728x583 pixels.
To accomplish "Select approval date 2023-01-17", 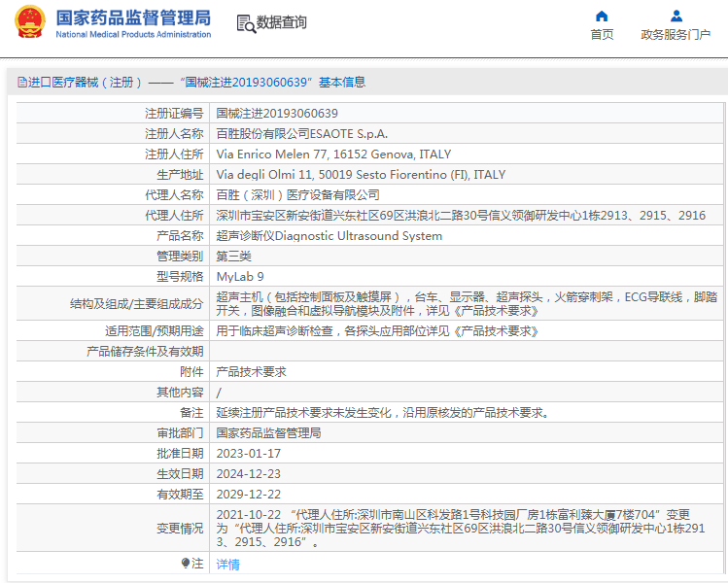I will tap(249, 454).
